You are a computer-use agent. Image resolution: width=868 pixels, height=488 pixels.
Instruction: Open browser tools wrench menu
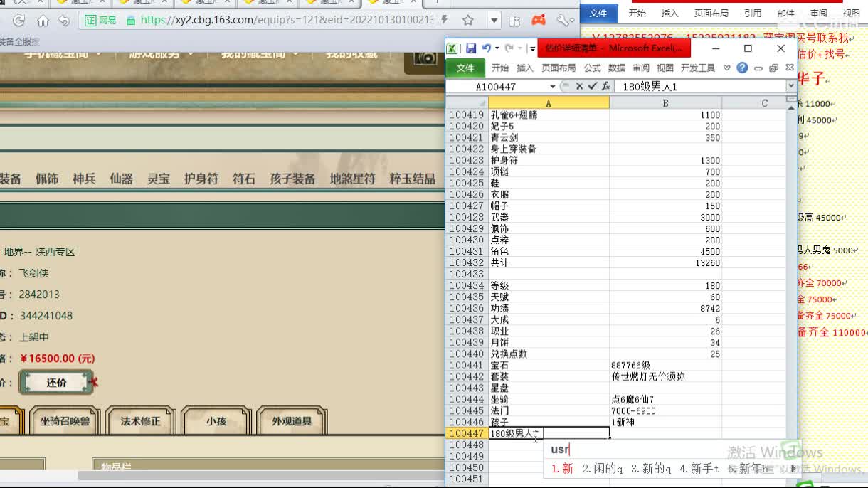coord(562,21)
